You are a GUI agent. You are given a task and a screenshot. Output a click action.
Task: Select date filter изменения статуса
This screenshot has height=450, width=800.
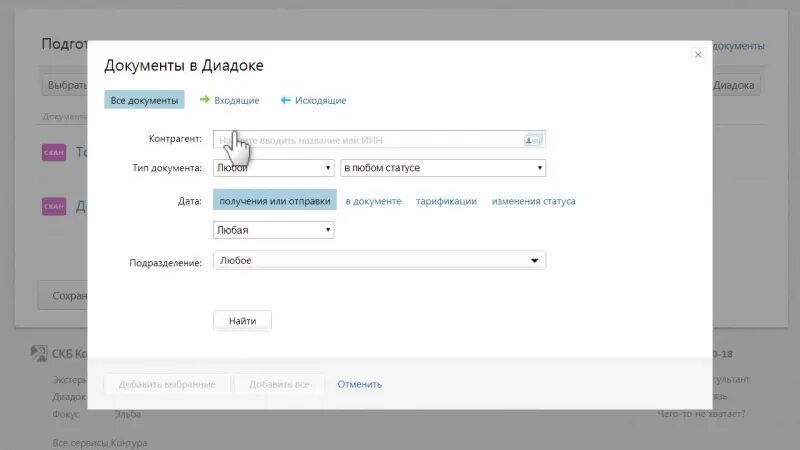(533, 201)
